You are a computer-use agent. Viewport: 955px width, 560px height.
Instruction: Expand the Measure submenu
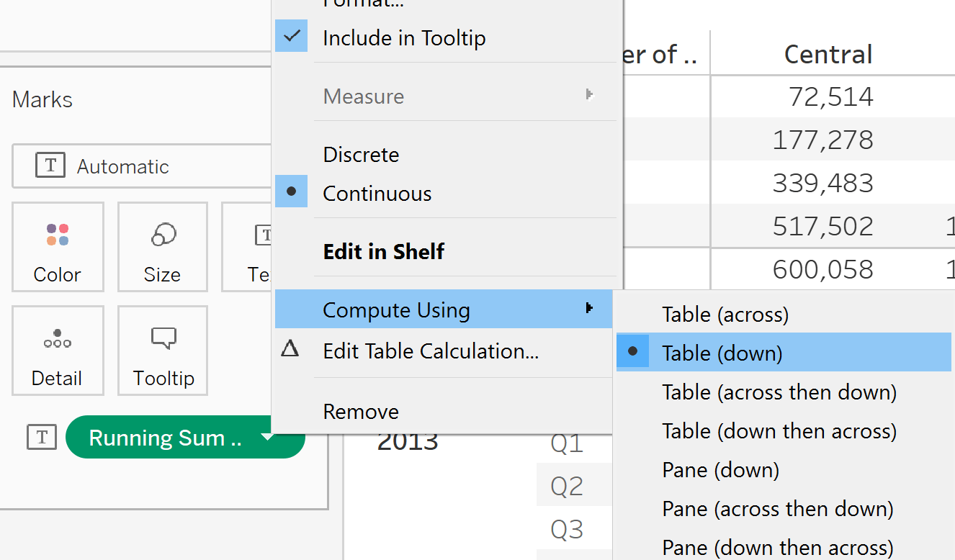tap(364, 96)
